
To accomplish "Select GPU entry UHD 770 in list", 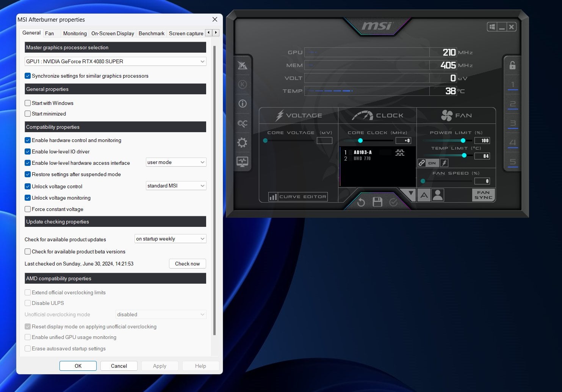I will tap(362, 158).
